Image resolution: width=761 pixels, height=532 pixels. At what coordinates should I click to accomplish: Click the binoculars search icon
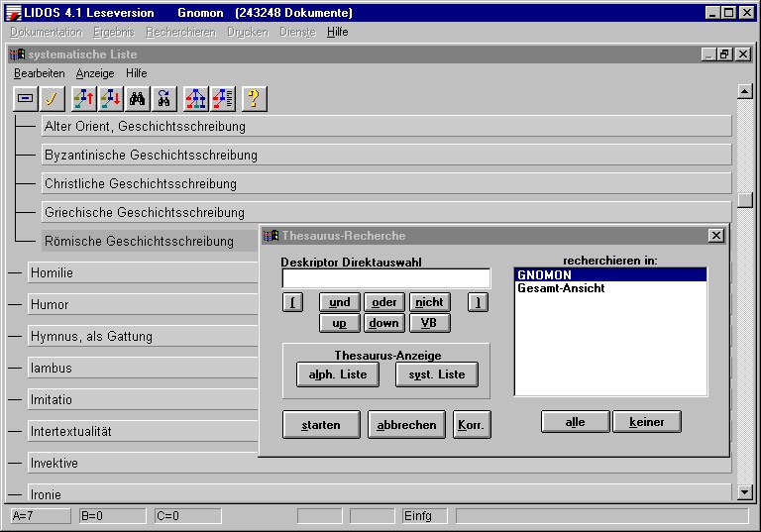(x=138, y=99)
